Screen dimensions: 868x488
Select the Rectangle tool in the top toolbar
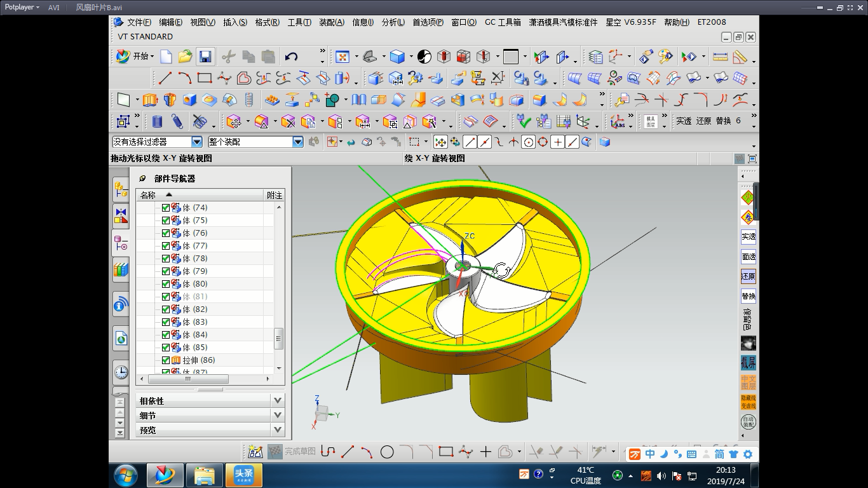tap(205, 78)
